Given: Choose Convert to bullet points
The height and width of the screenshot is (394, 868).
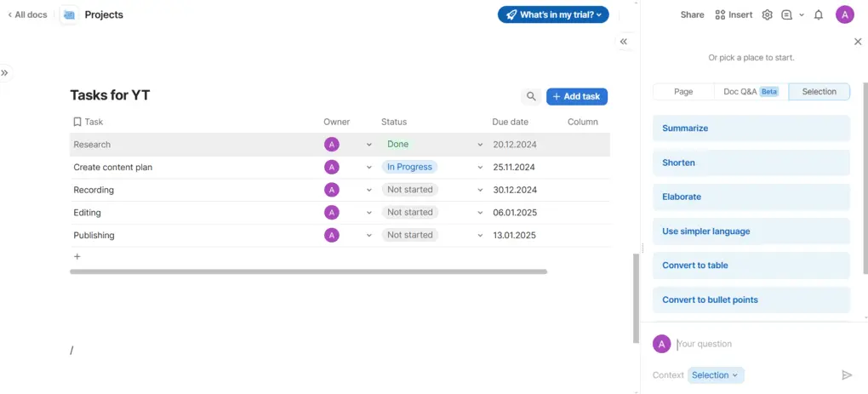Looking at the screenshot, I should [x=751, y=300].
